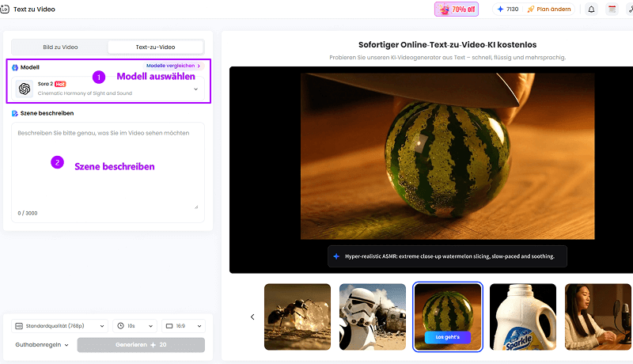
Task: Open the 10s duration dropdown
Action: 134,325
